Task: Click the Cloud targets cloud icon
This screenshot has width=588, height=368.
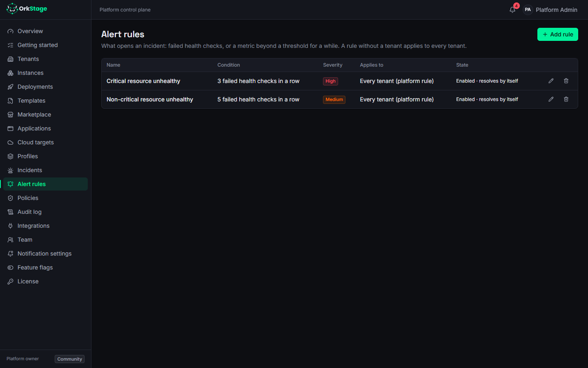Action: (x=11, y=142)
